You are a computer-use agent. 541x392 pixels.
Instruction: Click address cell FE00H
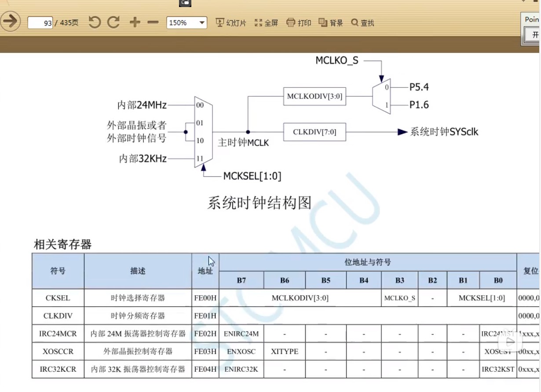205,298
